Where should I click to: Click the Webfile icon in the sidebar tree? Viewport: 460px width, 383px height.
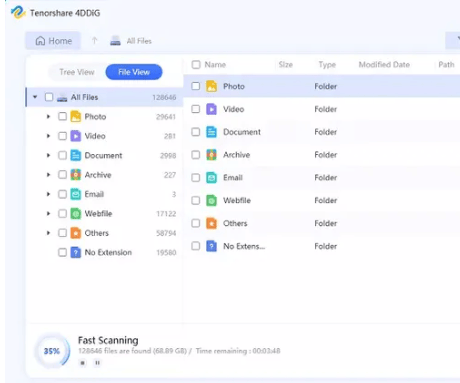[76, 214]
